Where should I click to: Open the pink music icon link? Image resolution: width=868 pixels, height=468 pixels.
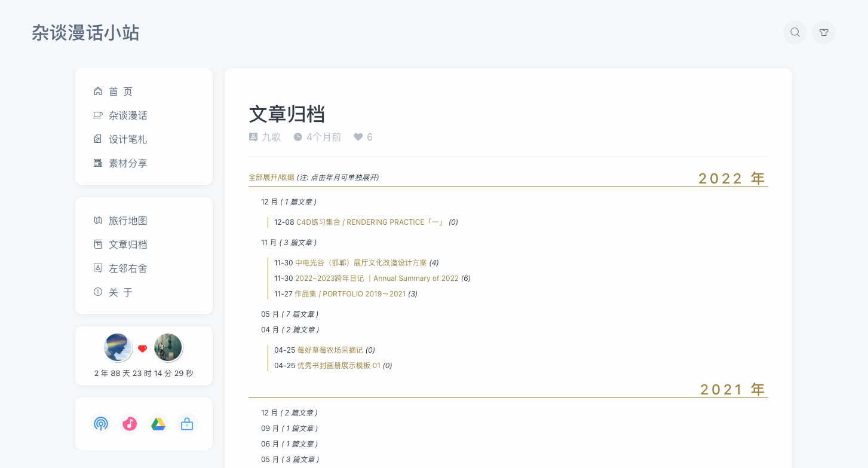[130, 424]
